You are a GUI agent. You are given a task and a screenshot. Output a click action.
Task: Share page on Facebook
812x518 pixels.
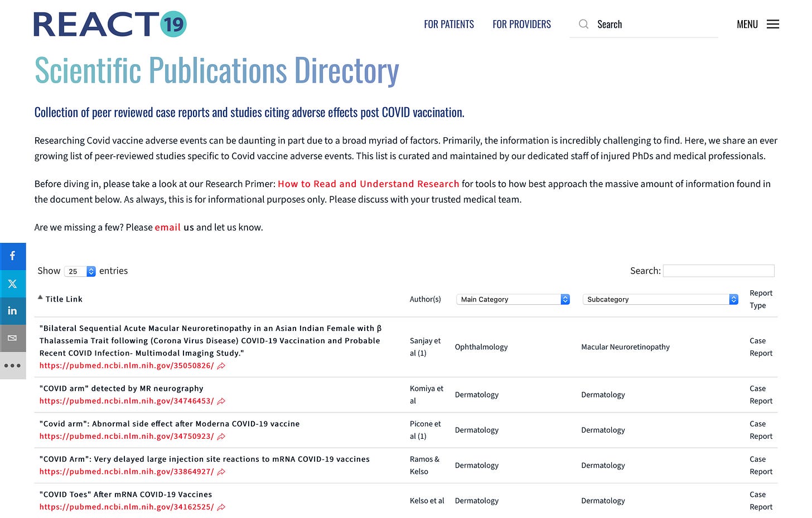tap(13, 256)
